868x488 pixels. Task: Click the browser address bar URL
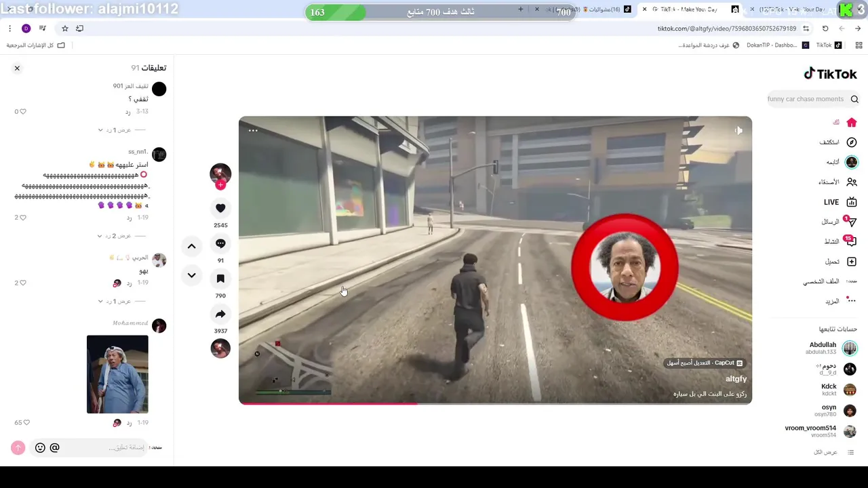tap(727, 28)
